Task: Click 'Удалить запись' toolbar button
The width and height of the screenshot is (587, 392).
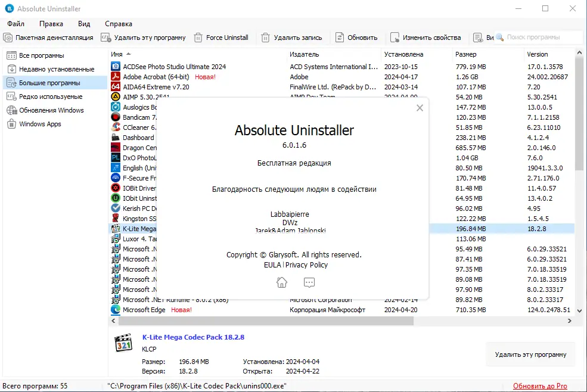Action: tap(291, 38)
